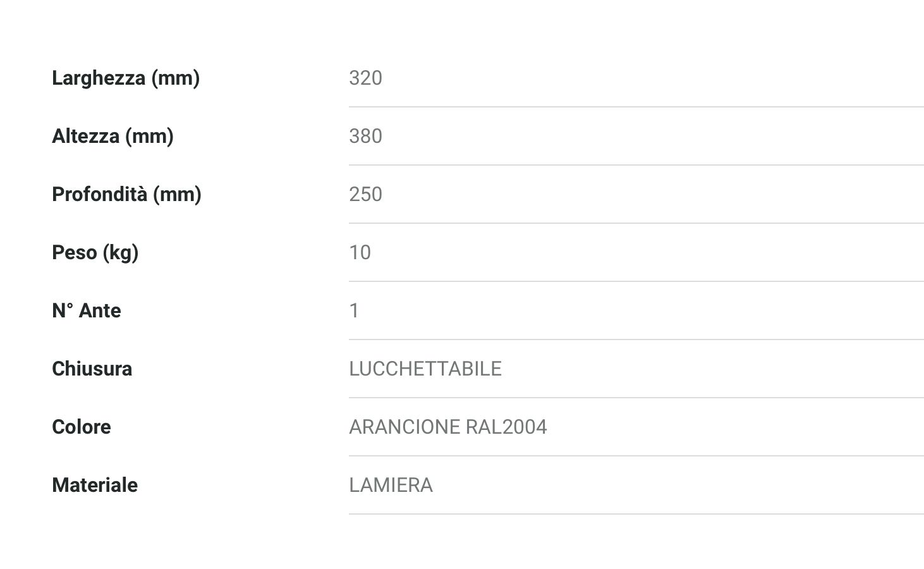Click the divider line under LUCCHETTABILE
Viewport: 924px width, 569px height.
636,398
